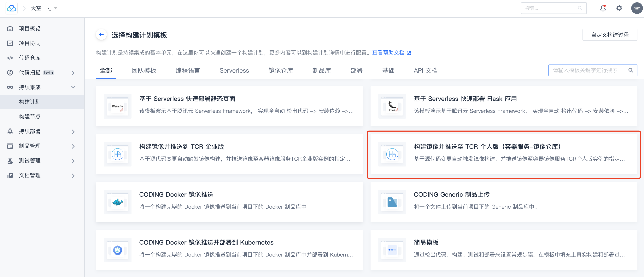This screenshot has height=277, width=644.
Task: Click the Website template thumbnail
Action: pyautogui.click(x=118, y=106)
